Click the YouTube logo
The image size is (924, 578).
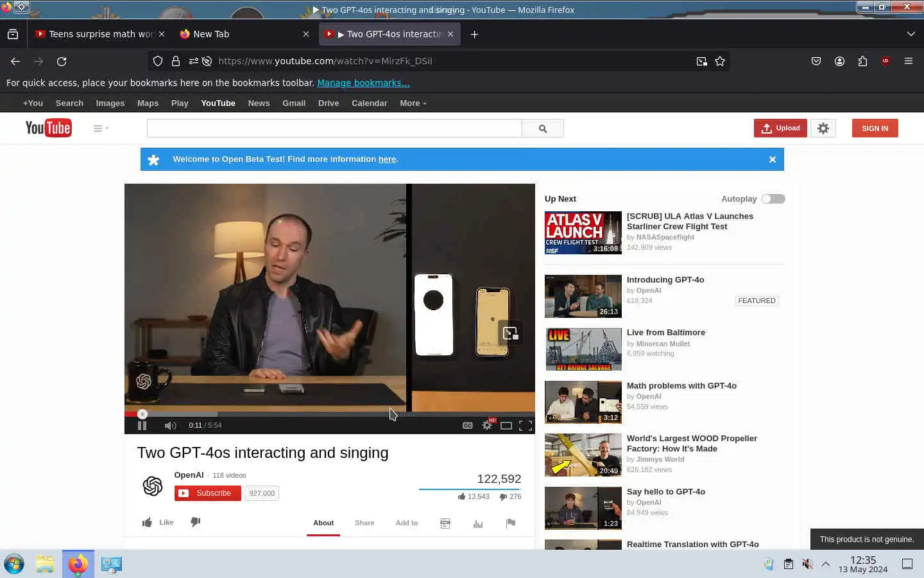pos(48,128)
